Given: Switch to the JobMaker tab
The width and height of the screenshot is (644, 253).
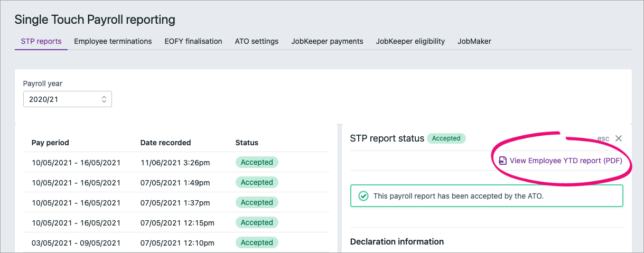Looking at the screenshot, I should 474,41.
